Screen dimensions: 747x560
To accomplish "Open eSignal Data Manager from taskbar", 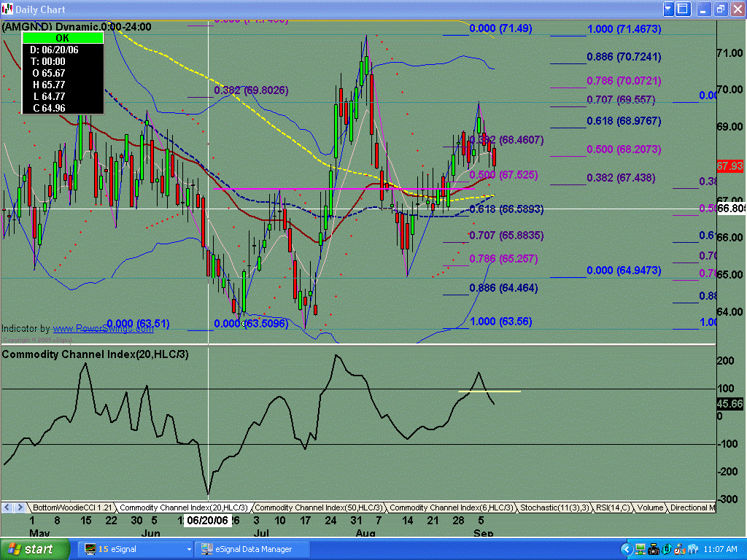I will point(252,550).
